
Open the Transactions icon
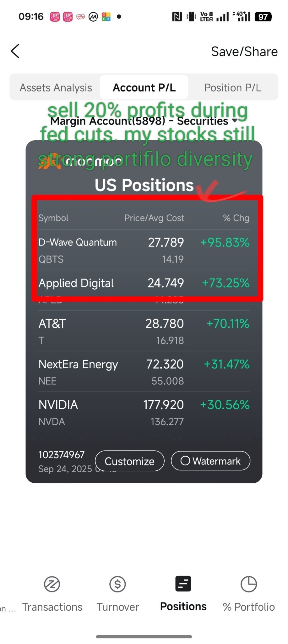pyautogui.click(x=52, y=584)
